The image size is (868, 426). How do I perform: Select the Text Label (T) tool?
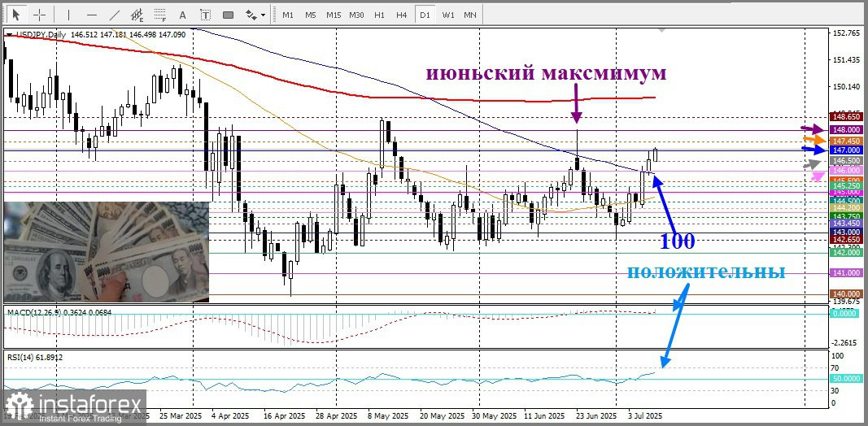[x=205, y=15]
